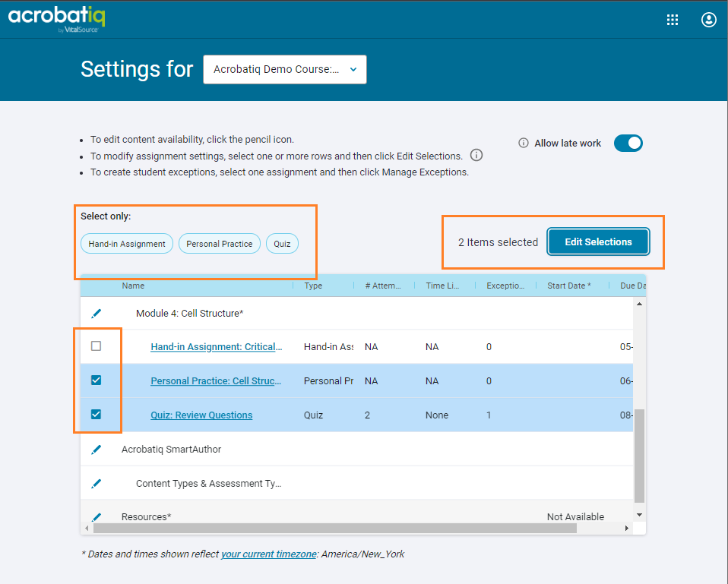Open the user account profile icon
The height and width of the screenshot is (584, 728).
click(708, 20)
